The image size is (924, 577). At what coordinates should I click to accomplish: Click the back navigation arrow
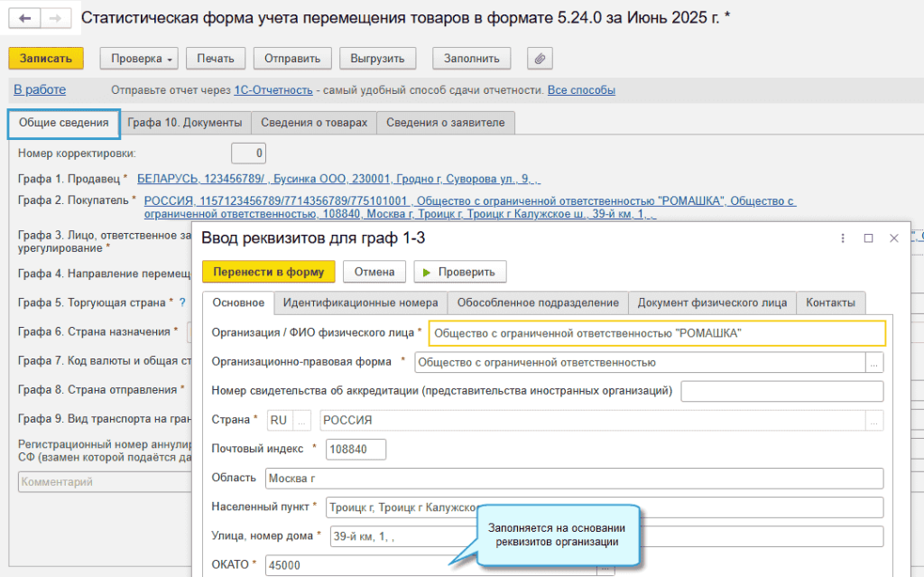point(24,18)
